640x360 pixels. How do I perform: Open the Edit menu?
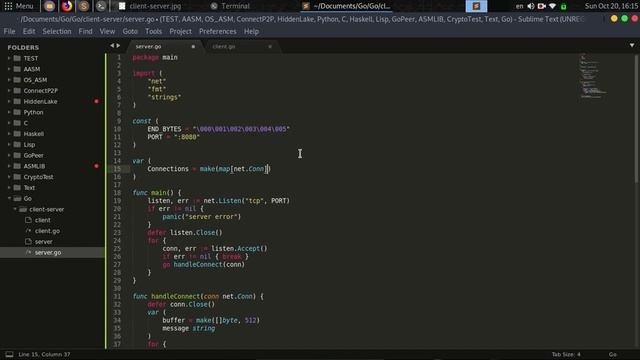[x=29, y=31]
